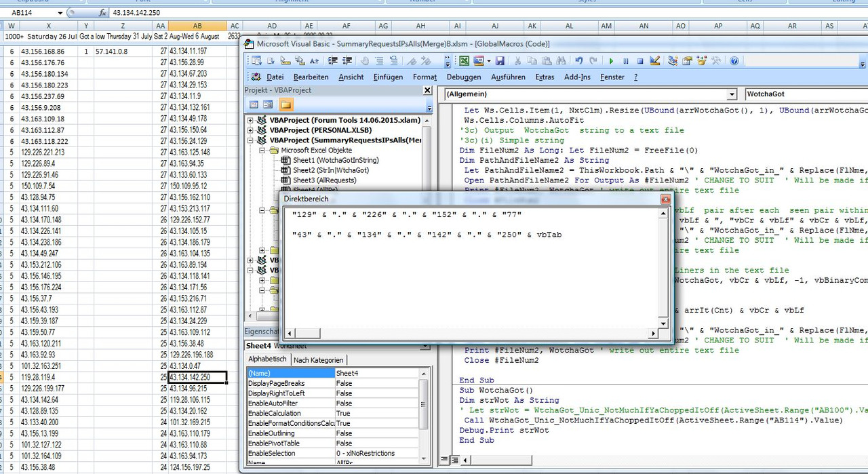Collapse VBAProject (SummaryRequestsIPsAlls) node
868x474 pixels.
[250, 140]
